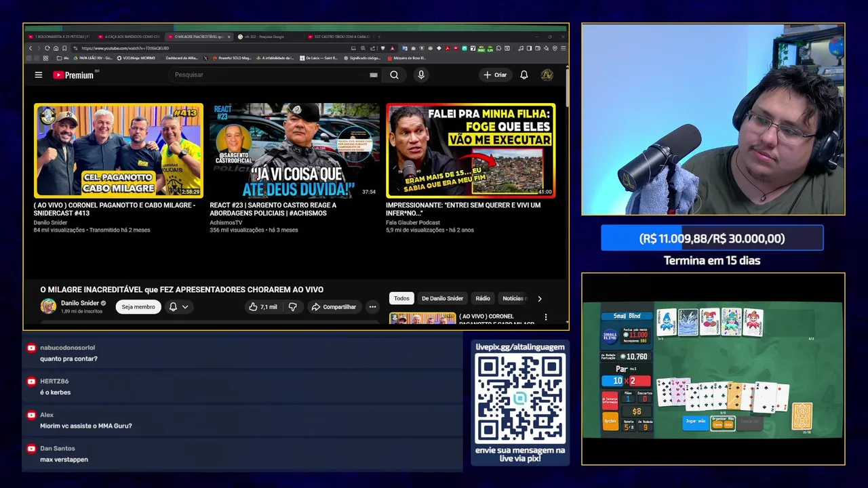The width and height of the screenshot is (868, 488).
Task: Click the browser home icon
Action: [x=56, y=48]
